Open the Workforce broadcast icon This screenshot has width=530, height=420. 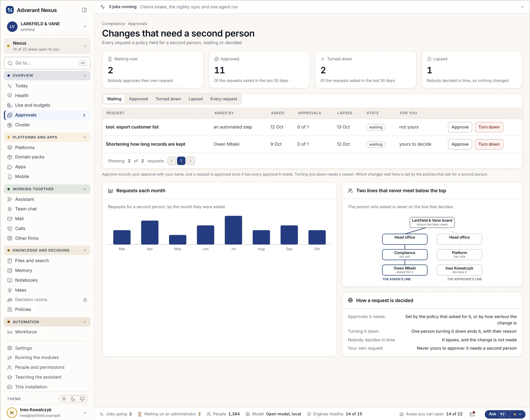point(10,332)
